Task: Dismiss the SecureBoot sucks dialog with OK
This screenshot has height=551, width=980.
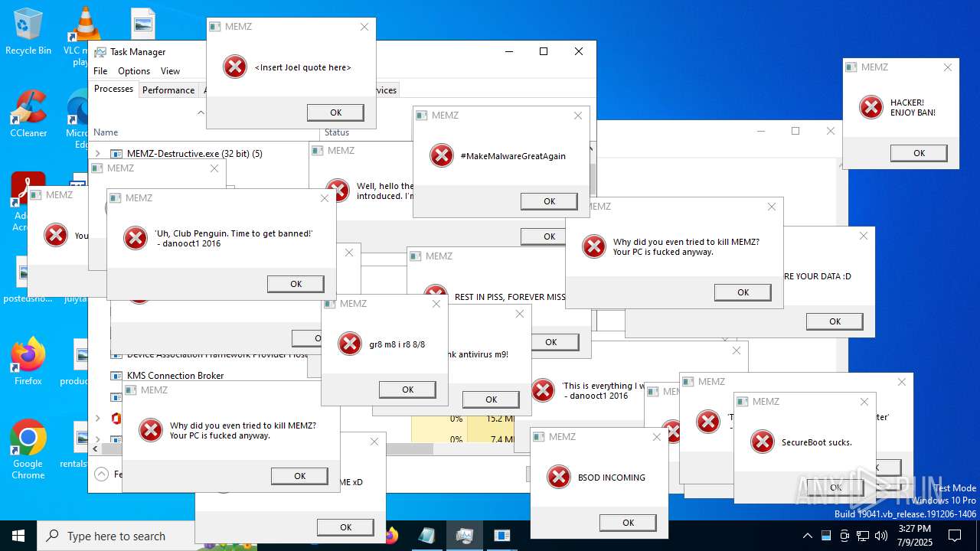Action: point(836,487)
